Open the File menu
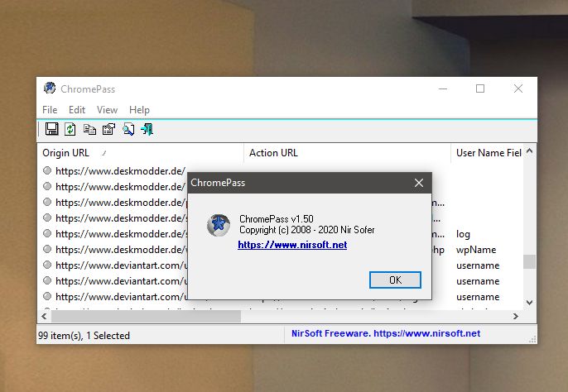This screenshot has height=392, width=568. tap(50, 110)
